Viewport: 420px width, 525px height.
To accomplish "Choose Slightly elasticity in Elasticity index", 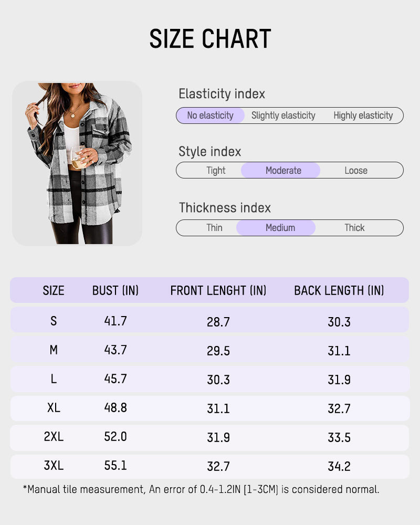I will pos(283,115).
